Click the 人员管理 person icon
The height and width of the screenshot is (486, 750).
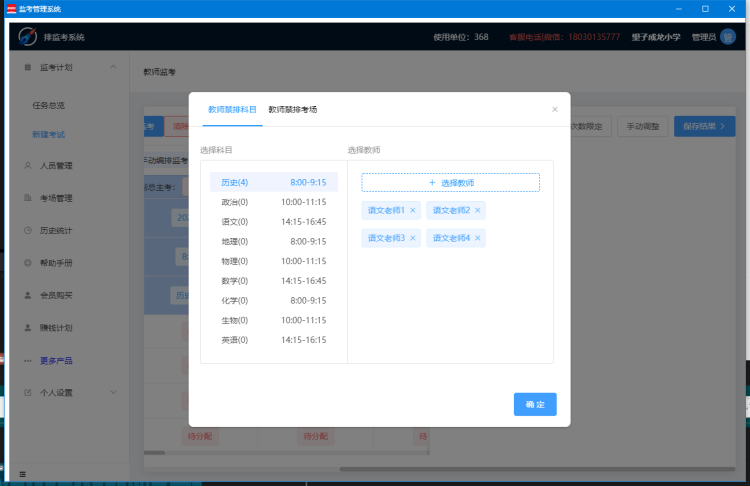point(28,166)
